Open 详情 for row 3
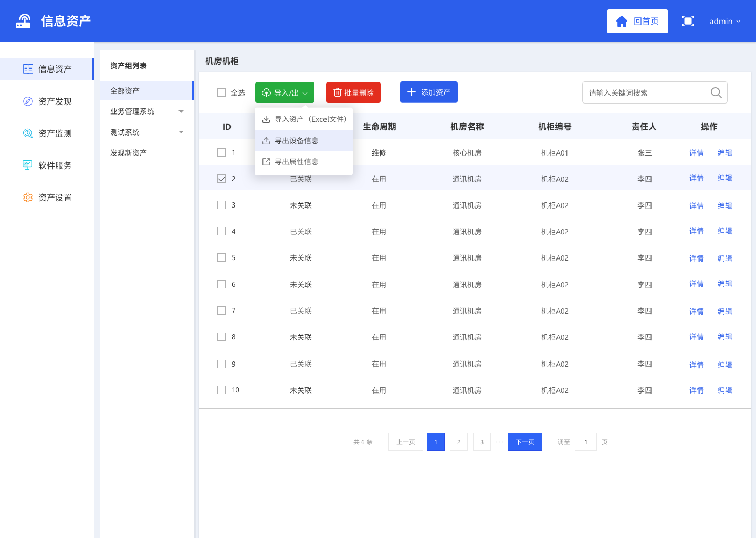The width and height of the screenshot is (756, 538). click(697, 206)
